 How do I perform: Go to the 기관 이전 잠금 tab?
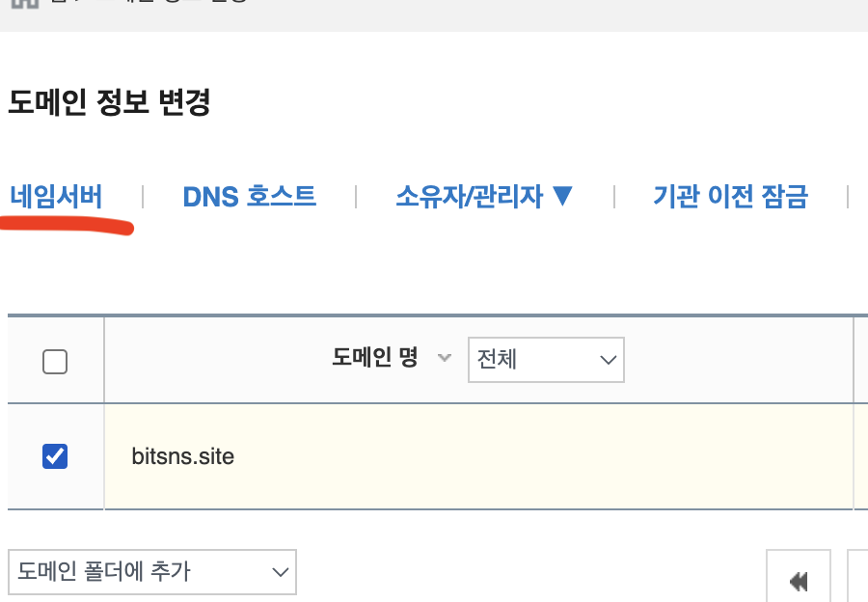point(731,197)
